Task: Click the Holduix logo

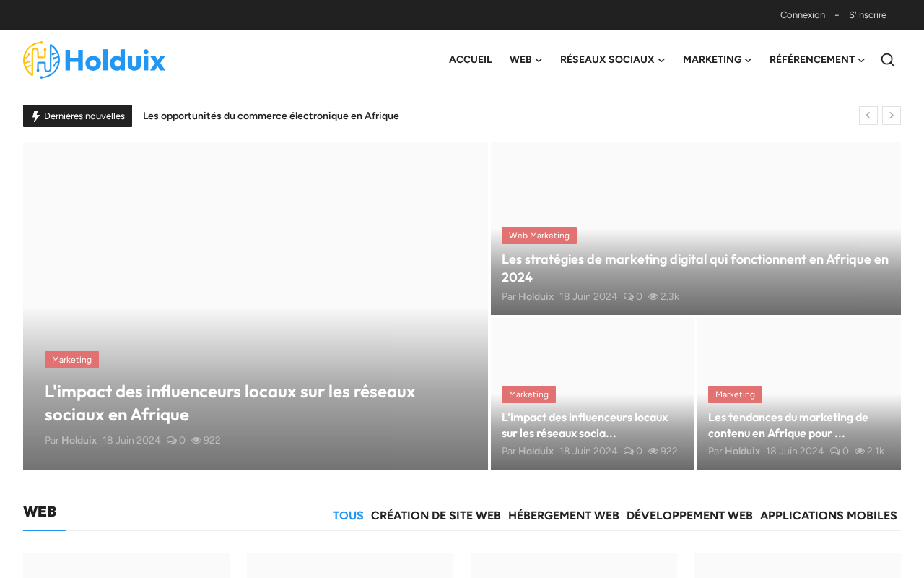Action: pos(94,60)
